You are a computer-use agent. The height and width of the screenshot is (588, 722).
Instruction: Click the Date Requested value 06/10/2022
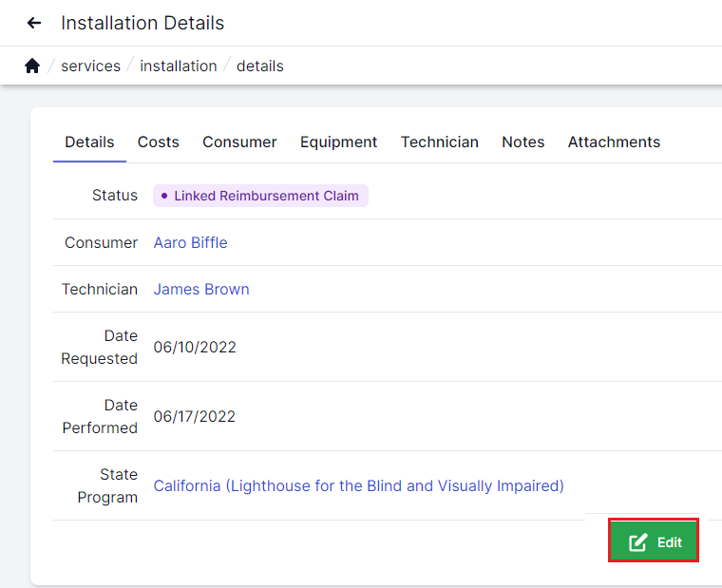pos(195,347)
